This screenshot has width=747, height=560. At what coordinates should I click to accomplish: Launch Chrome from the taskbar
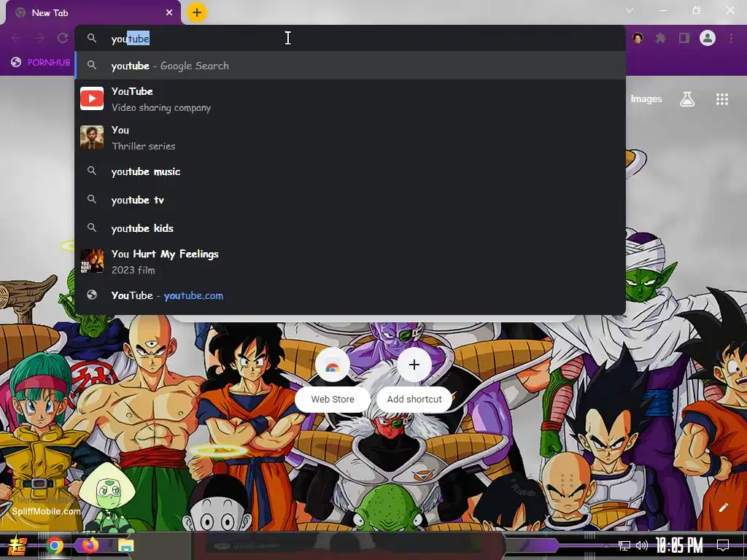pyautogui.click(x=54, y=545)
